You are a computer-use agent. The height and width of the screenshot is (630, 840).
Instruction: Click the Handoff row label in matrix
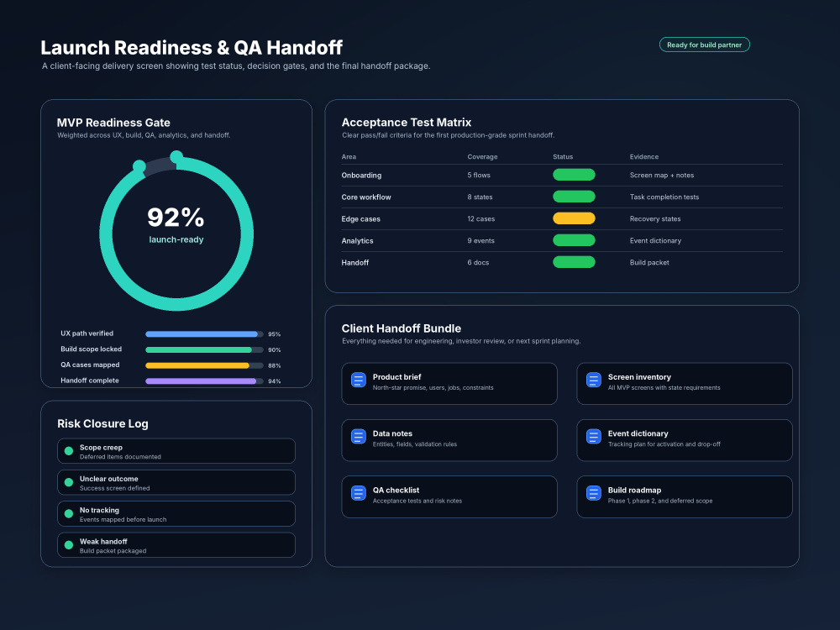[x=354, y=262]
